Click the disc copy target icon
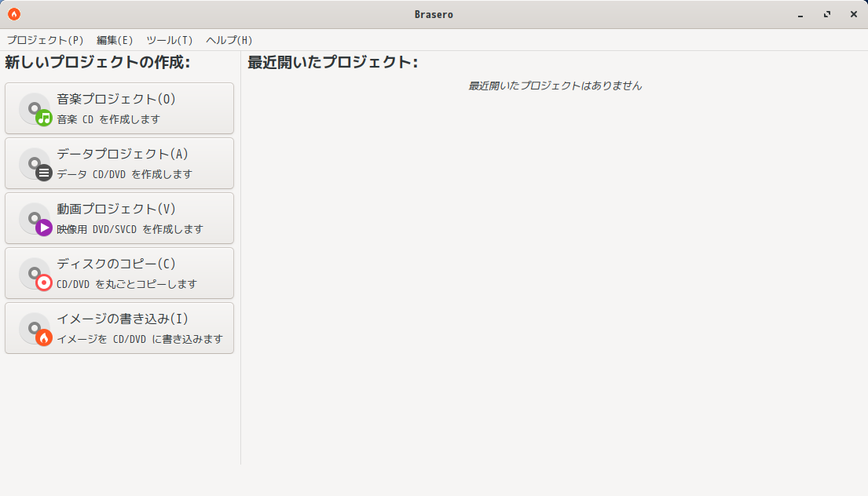 click(x=35, y=274)
